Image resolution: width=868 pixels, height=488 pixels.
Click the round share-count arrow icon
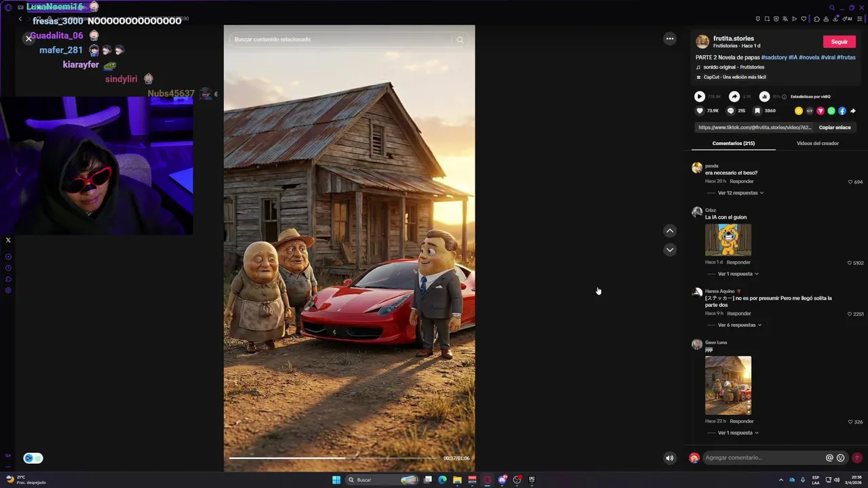pos(734,97)
